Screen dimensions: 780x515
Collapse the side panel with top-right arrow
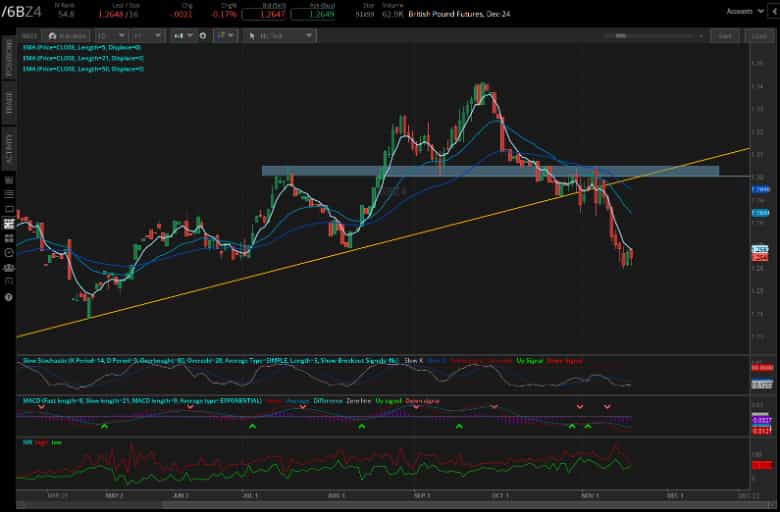coord(774,11)
